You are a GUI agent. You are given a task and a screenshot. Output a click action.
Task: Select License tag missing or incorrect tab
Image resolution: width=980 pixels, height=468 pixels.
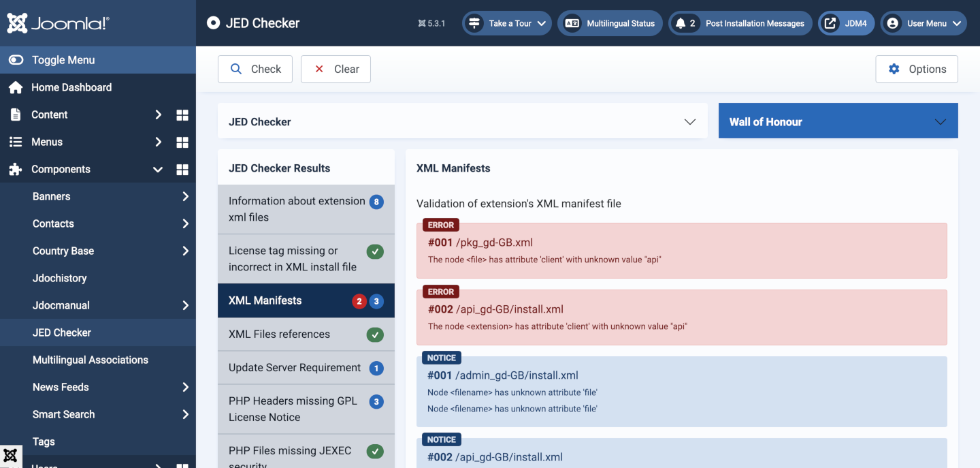306,259
